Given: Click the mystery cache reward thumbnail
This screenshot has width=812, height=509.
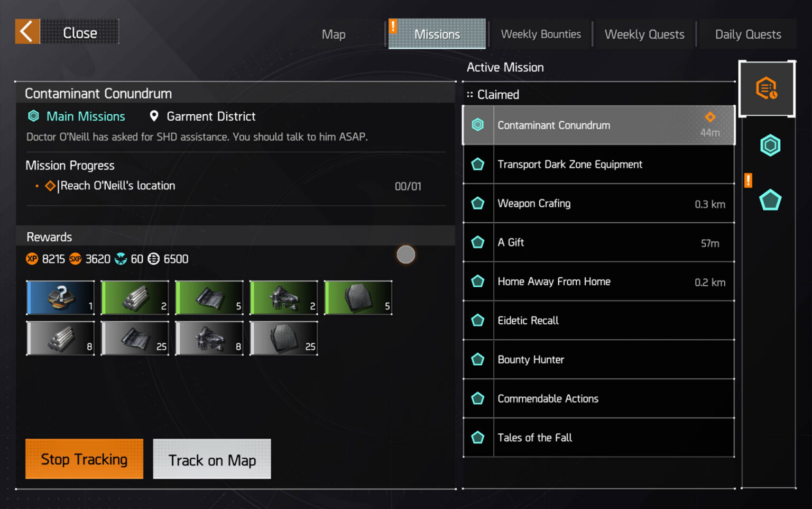Looking at the screenshot, I should 60,297.
